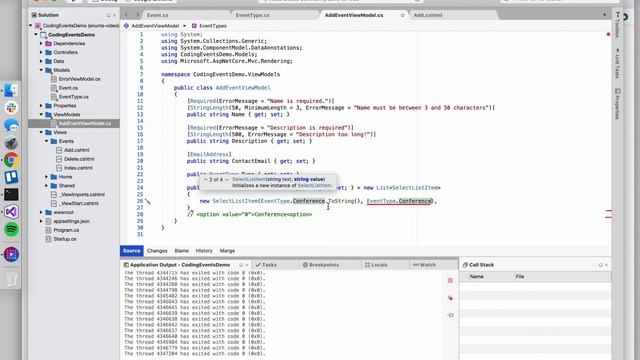Click the Solution pad dock toggle icon
640x360 pixels.
pyautogui.click(x=108, y=15)
